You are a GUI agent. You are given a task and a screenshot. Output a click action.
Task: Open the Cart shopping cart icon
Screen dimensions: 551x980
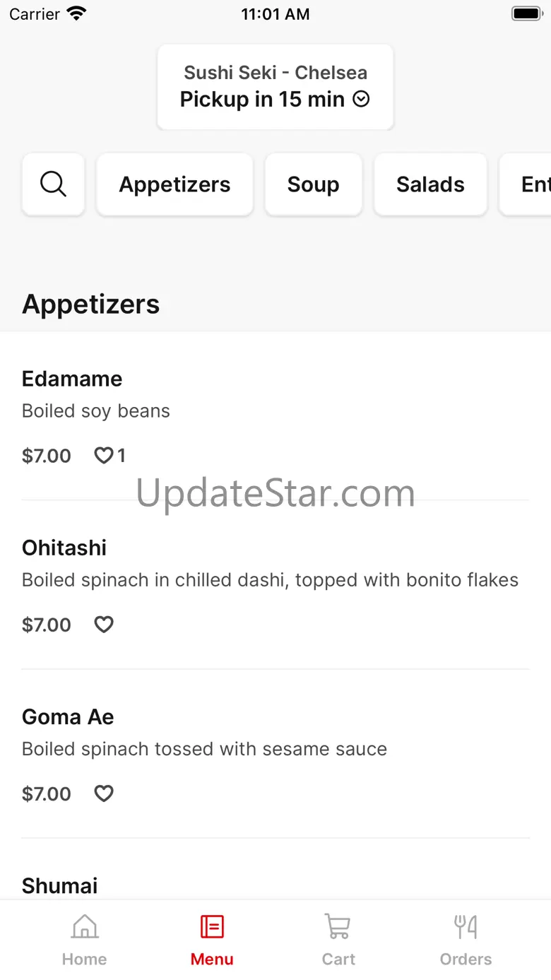pos(338,926)
